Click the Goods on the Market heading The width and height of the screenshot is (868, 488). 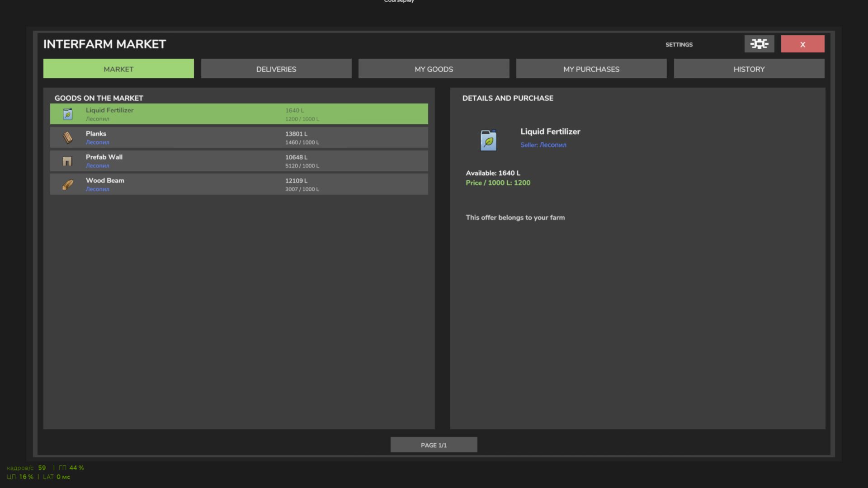click(99, 98)
